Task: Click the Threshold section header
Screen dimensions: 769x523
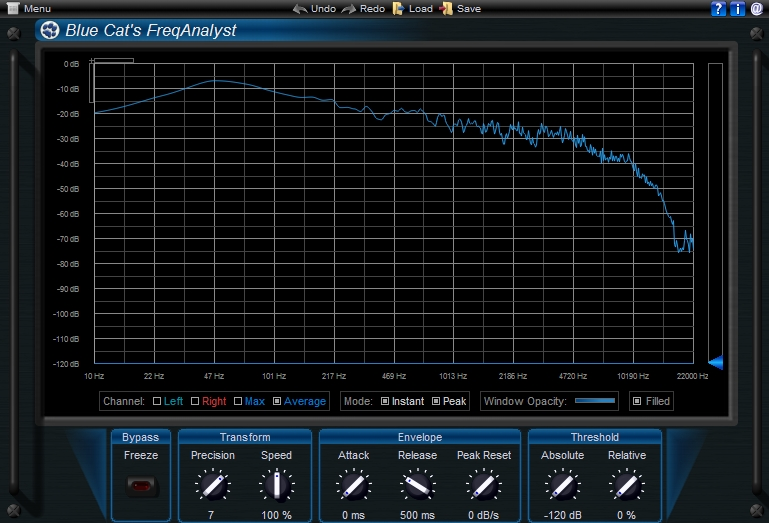Action: [595, 437]
